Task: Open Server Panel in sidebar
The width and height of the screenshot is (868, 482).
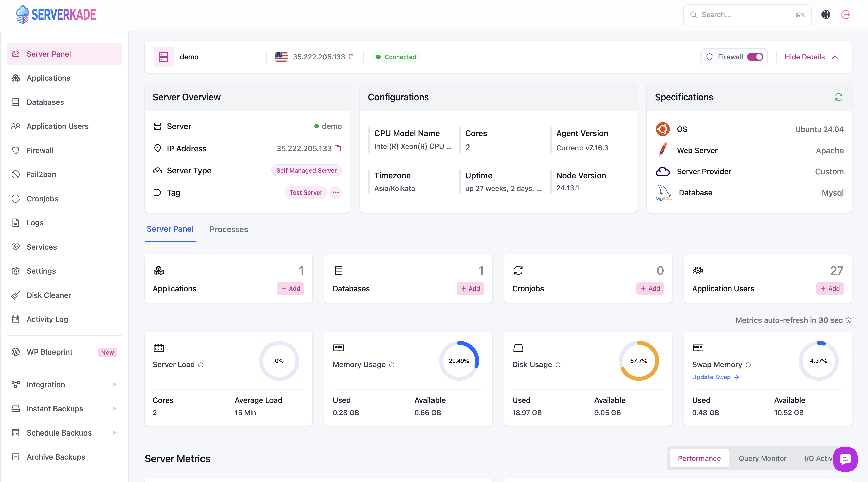Action: (x=64, y=54)
